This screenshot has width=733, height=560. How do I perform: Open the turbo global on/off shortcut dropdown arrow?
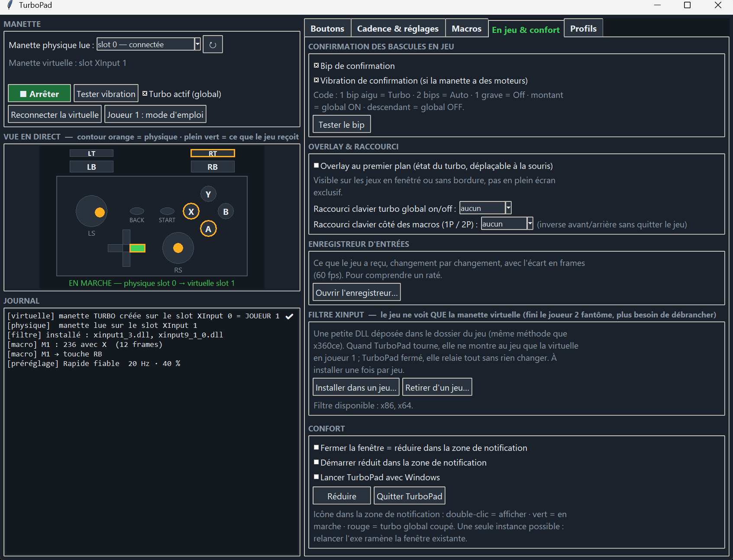pos(508,208)
